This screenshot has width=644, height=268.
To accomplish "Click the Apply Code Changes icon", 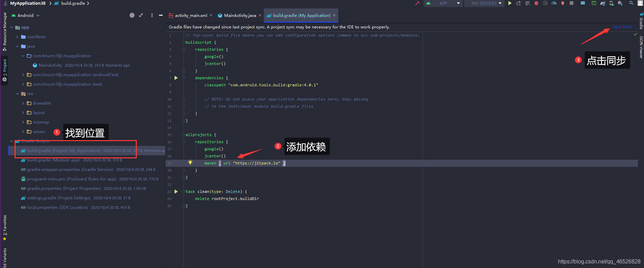I will click(x=528, y=3).
